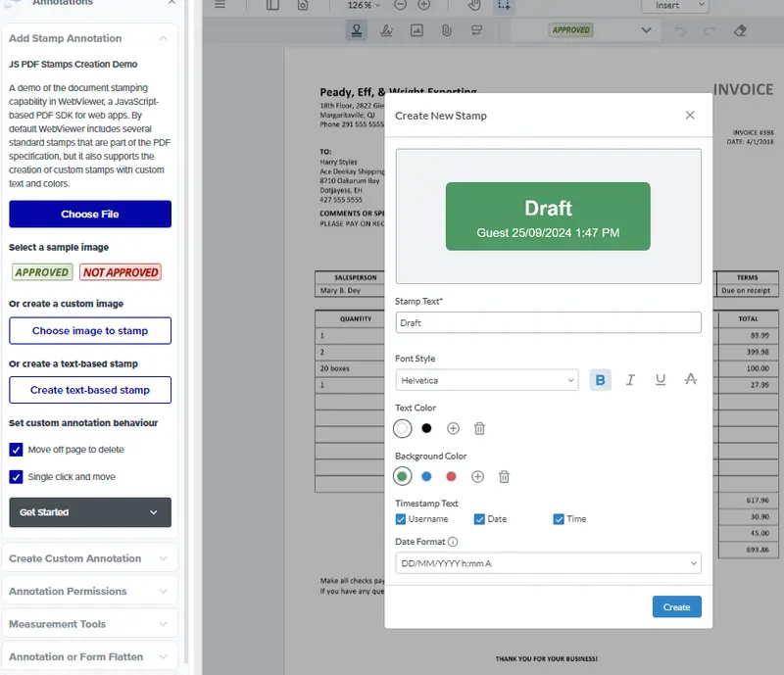Click the Create stamp button
The height and width of the screenshot is (675, 784).
coord(676,607)
